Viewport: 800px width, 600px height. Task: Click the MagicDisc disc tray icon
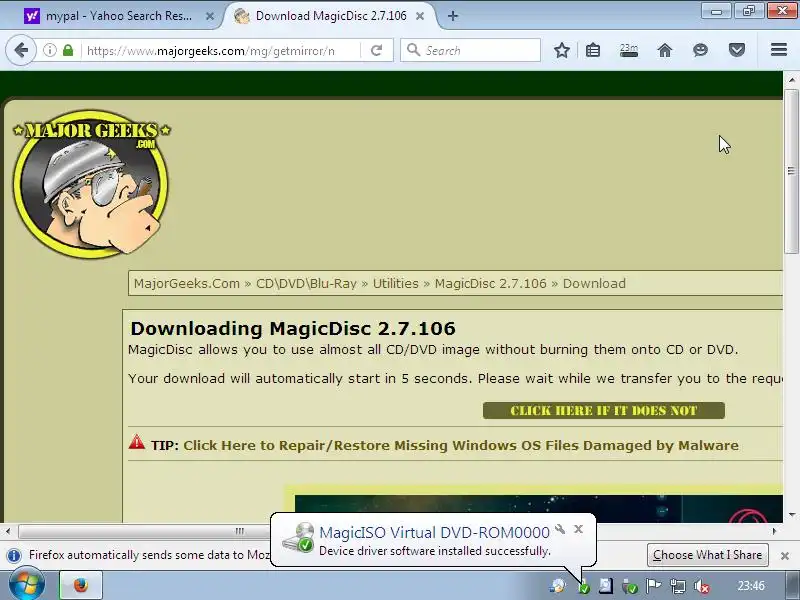click(x=558, y=586)
